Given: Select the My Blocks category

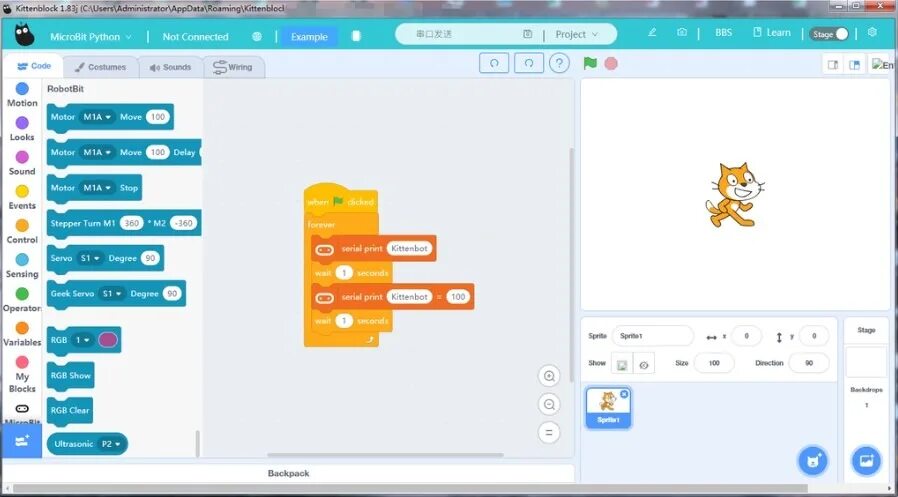Looking at the screenshot, I should (22, 374).
